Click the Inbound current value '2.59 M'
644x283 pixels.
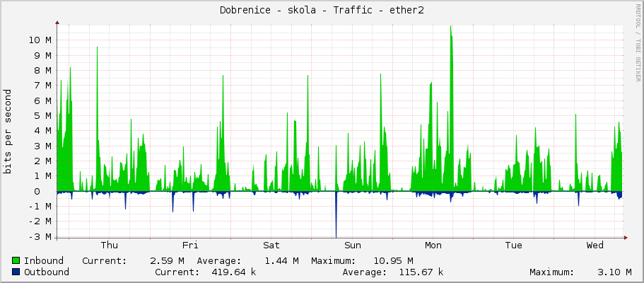click(x=167, y=261)
